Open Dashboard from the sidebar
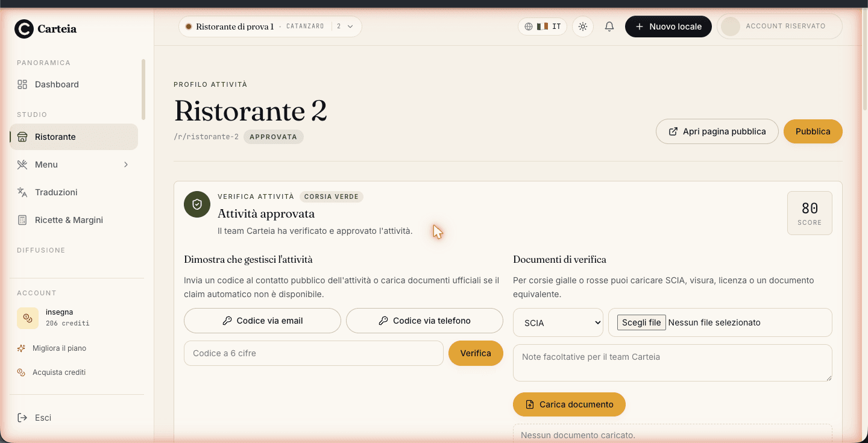Viewport: 868px width, 443px height. [74, 84]
